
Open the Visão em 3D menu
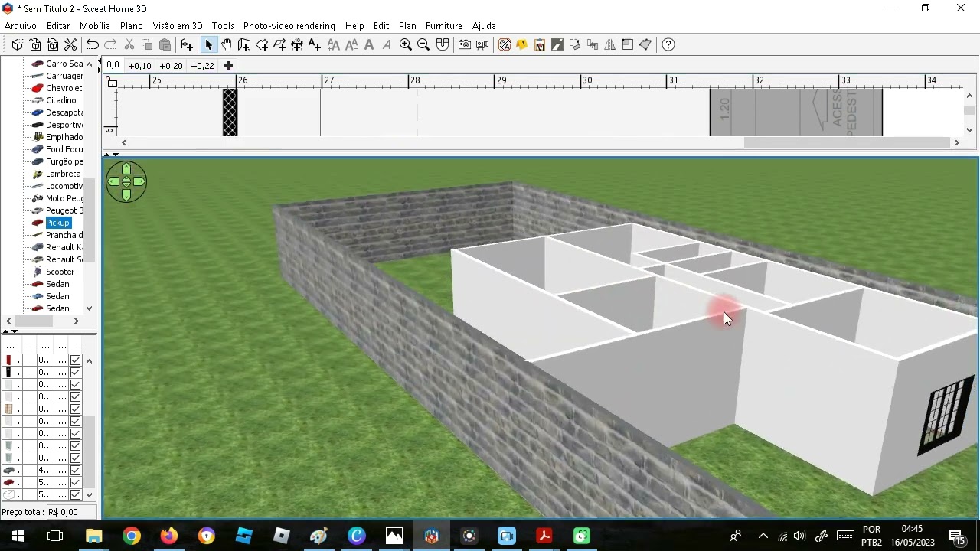pos(178,26)
